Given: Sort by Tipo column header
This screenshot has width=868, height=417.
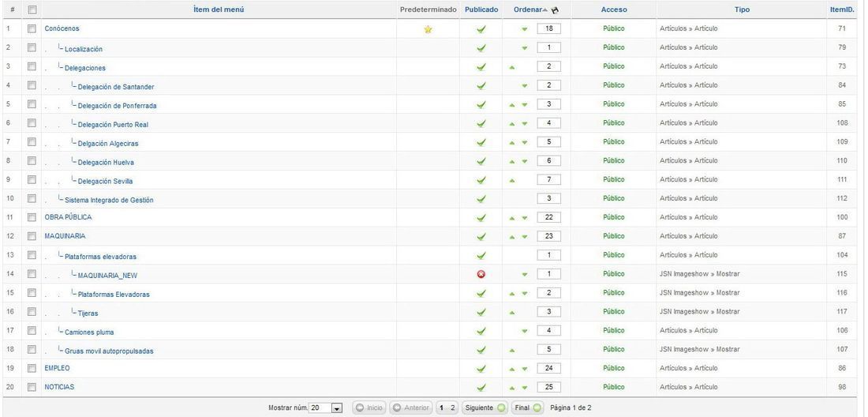Looking at the screenshot, I should 742,9.
